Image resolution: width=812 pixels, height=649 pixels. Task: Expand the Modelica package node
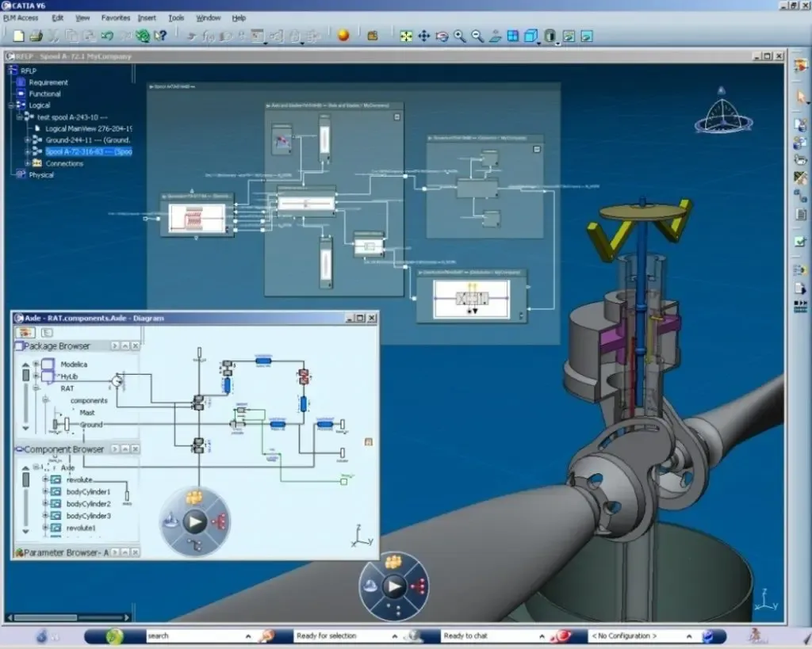pyautogui.click(x=36, y=365)
